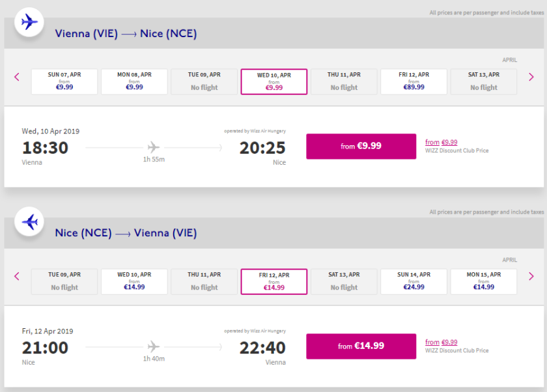547x392 pixels.
Task: Click the outbound flight airplane icon
Action: coord(29,22)
